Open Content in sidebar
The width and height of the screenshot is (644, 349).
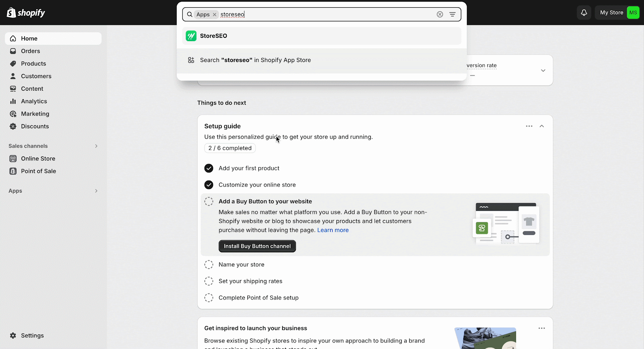(x=53, y=89)
